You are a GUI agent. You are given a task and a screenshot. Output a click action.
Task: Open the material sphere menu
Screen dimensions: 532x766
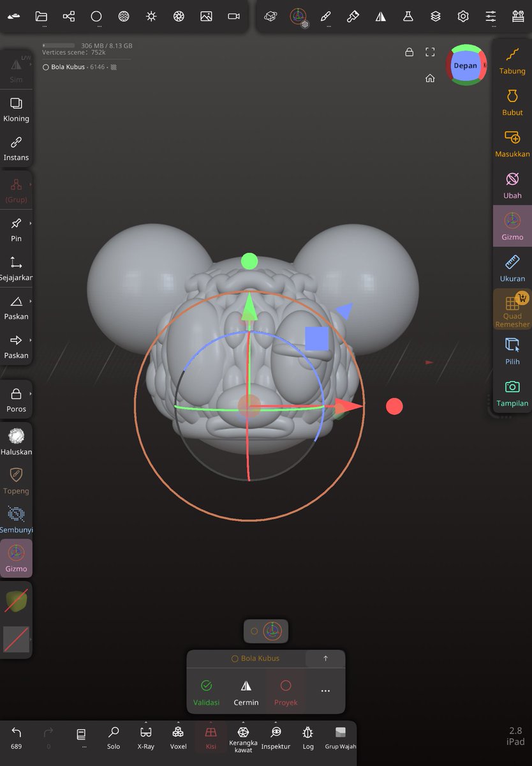pos(124,17)
